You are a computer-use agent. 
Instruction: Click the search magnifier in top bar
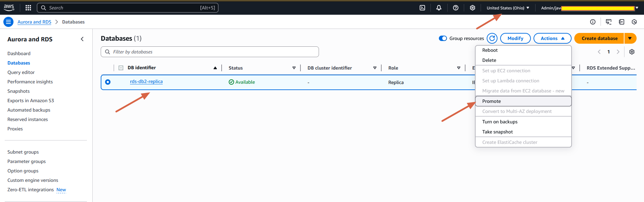tap(43, 8)
